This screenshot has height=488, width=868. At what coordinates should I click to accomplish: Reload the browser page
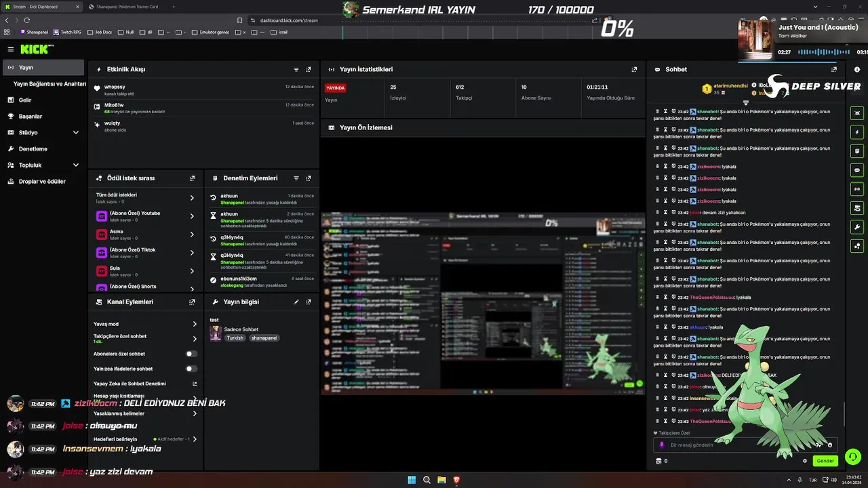(27, 20)
